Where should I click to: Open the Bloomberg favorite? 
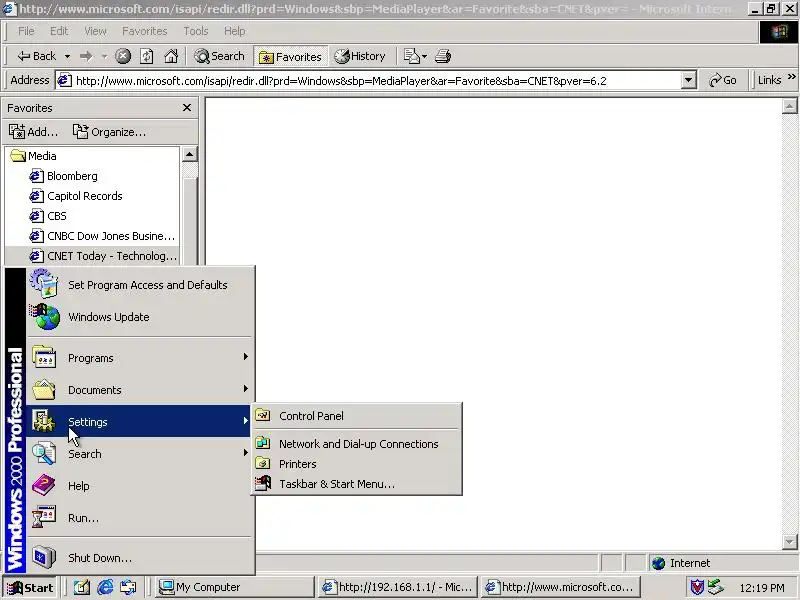point(63,176)
